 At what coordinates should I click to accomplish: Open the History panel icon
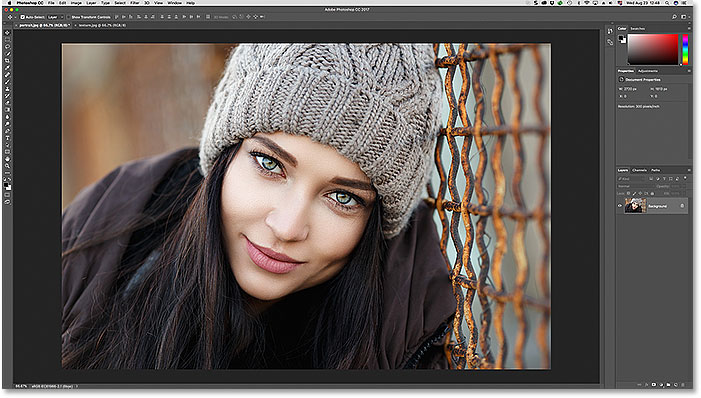[x=610, y=31]
